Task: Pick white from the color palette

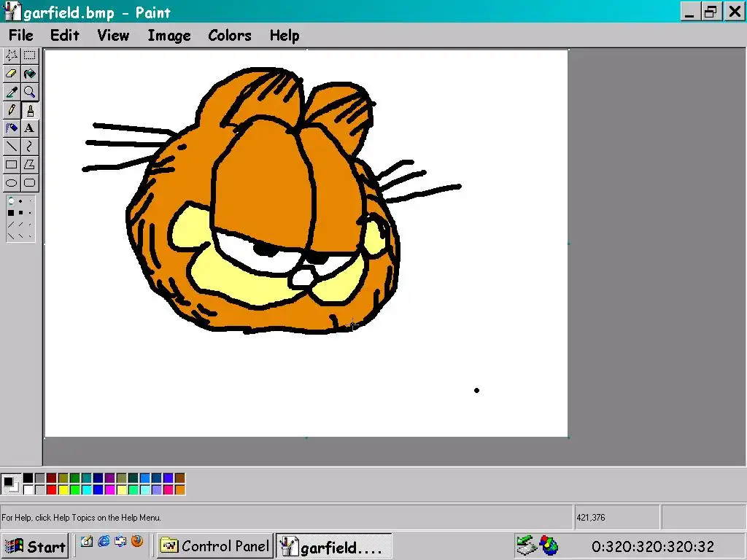Action: pyautogui.click(x=28, y=489)
